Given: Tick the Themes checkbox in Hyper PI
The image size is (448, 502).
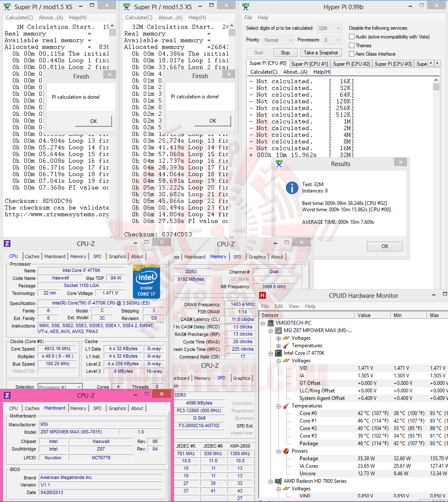Looking at the screenshot, I should click(352, 45).
